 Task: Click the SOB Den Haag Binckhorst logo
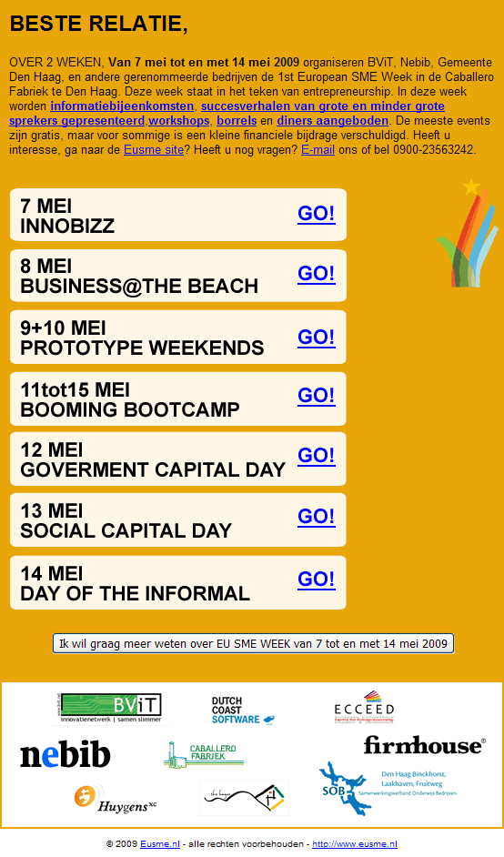388,789
